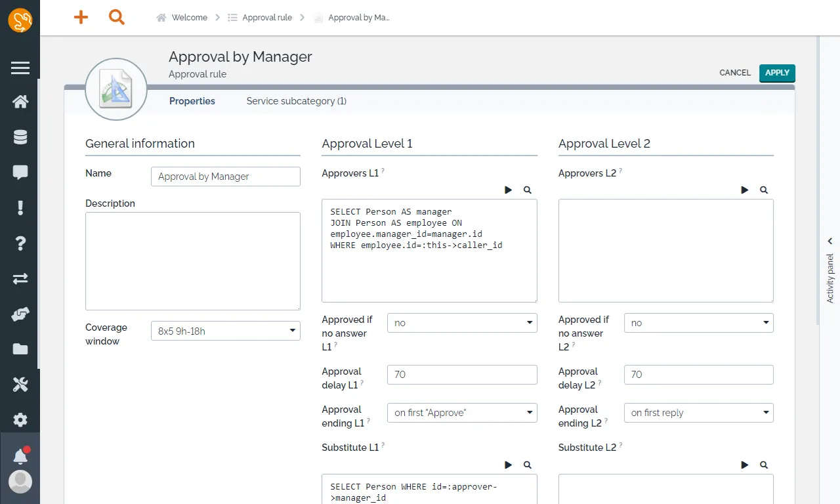Click the Substitute L1 run arrow
The height and width of the screenshot is (504, 840).
[x=509, y=465]
